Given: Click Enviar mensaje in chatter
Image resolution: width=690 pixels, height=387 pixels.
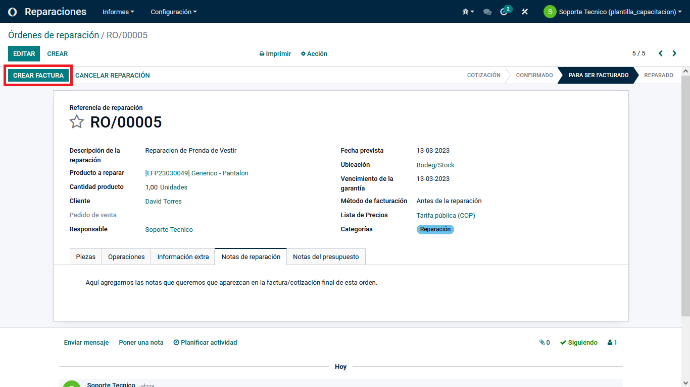Looking at the screenshot, I should pyautogui.click(x=86, y=343).
